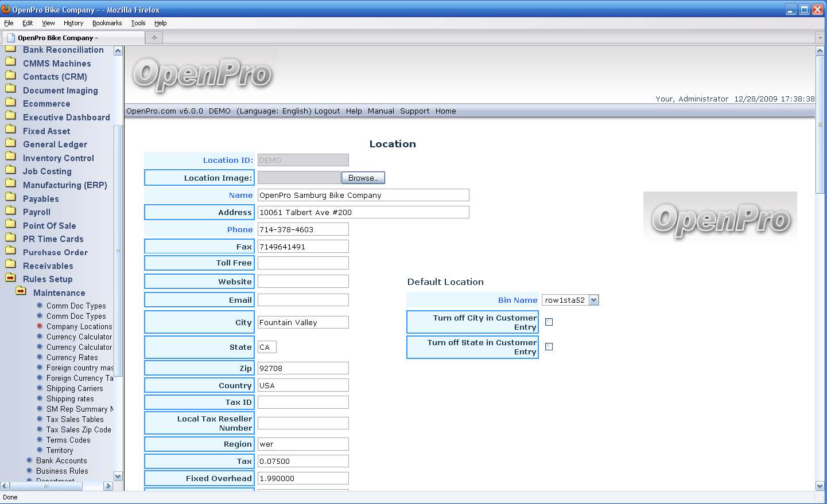Click the Browse button for Location Image
827x504 pixels.
click(363, 178)
